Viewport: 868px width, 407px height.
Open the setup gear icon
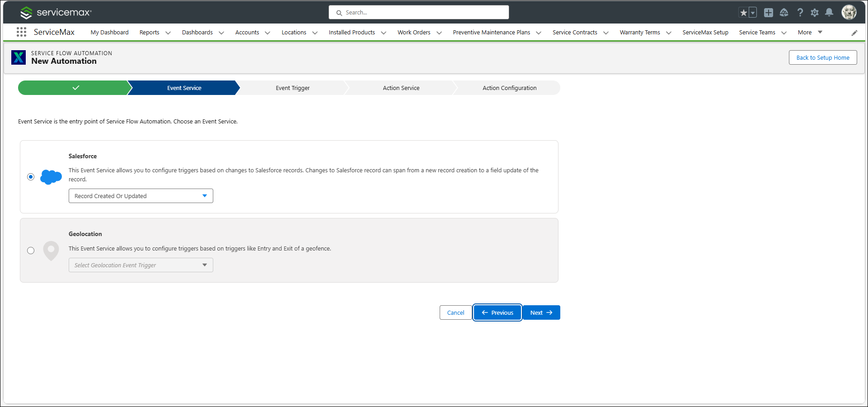point(815,13)
